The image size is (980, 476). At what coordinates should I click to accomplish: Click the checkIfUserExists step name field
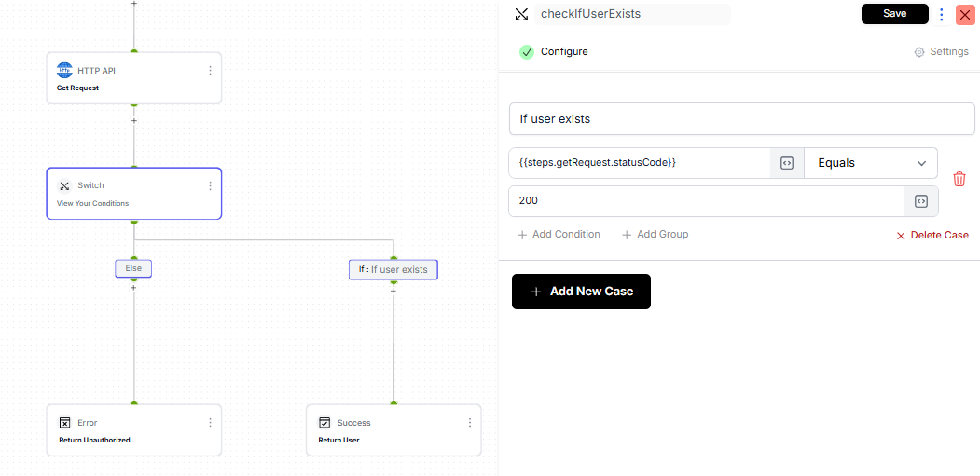point(633,14)
